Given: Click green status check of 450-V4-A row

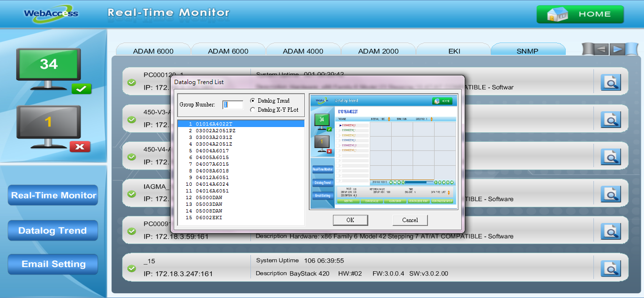Looking at the screenshot, I should (x=132, y=157).
